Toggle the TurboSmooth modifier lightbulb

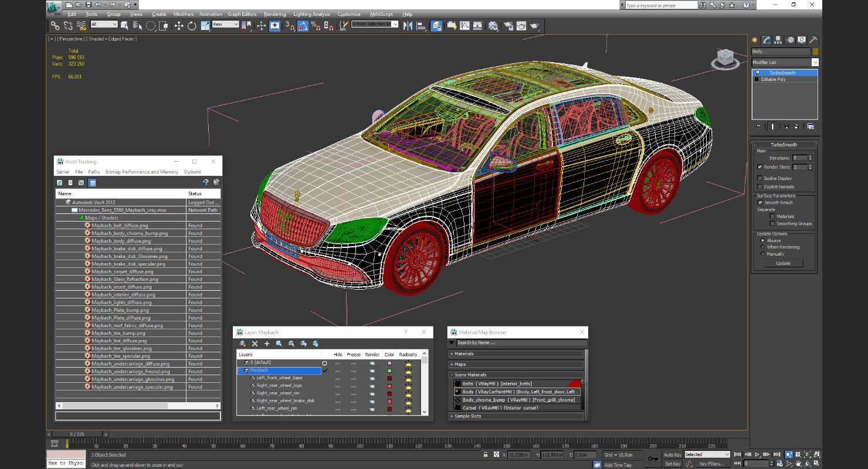tap(757, 73)
